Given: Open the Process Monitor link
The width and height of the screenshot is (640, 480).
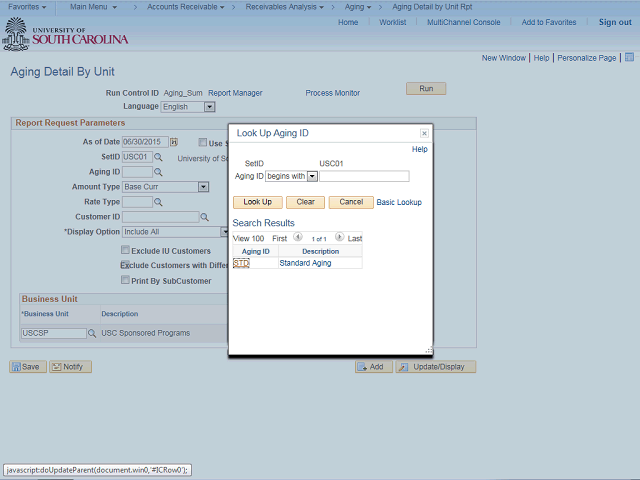Looking at the screenshot, I should point(333,93).
